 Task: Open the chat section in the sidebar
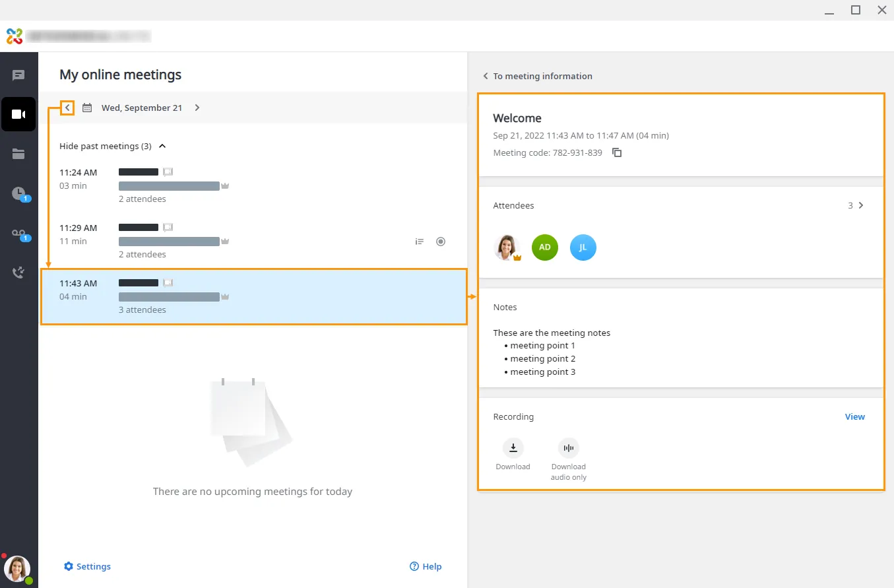click(18, 75)
